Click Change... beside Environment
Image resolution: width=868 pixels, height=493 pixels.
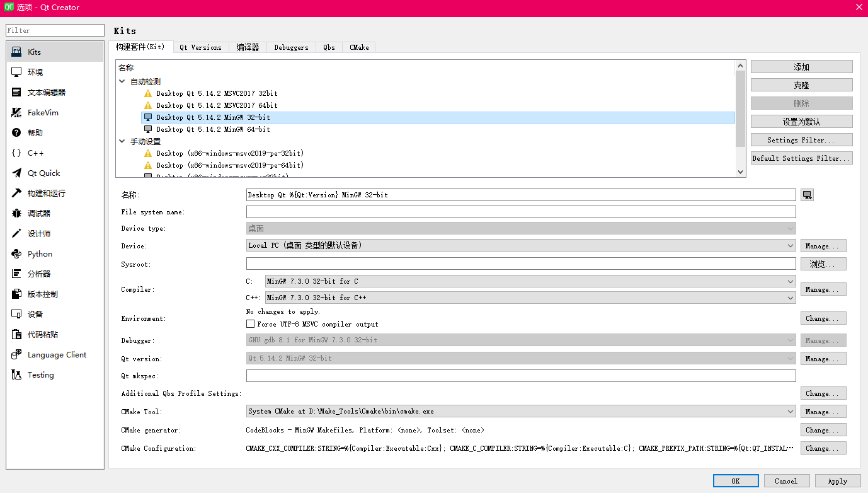[x=823, y=318]
